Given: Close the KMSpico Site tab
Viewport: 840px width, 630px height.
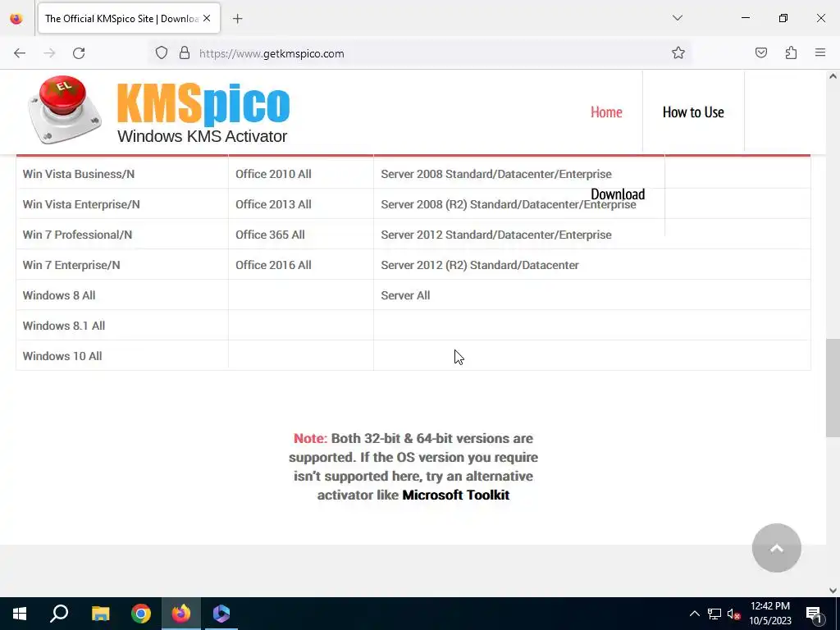Looking at the screenshot, I should 207,18.
